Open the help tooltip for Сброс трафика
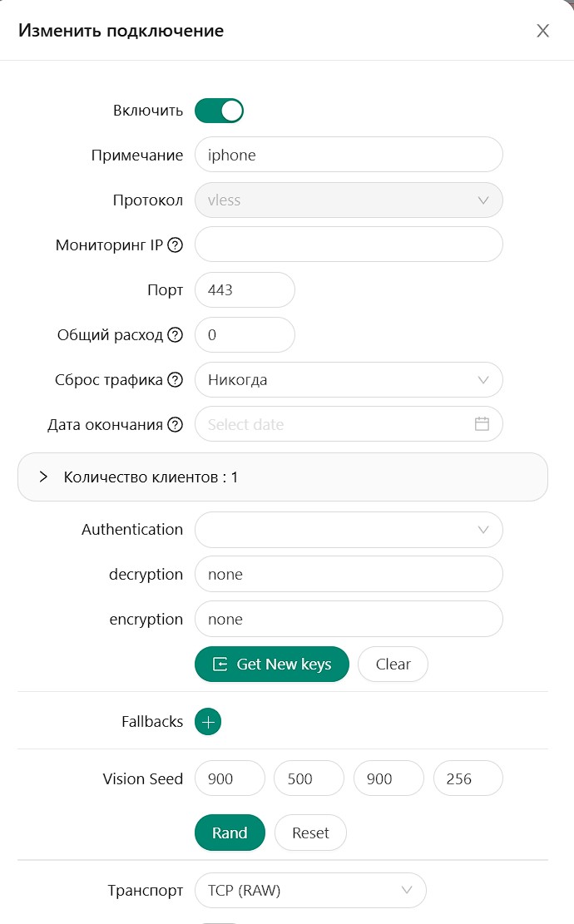This screenshot has height=924, width=574. (175, 379)
